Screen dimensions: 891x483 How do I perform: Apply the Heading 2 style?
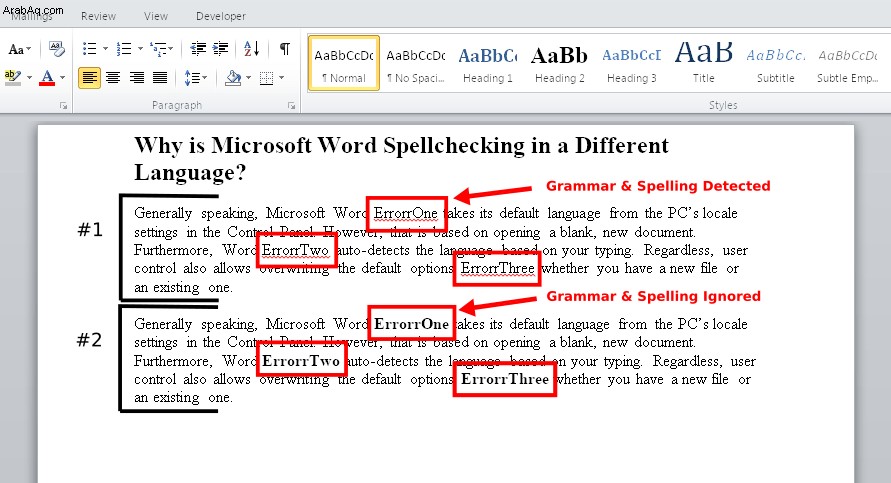[560, 64]
